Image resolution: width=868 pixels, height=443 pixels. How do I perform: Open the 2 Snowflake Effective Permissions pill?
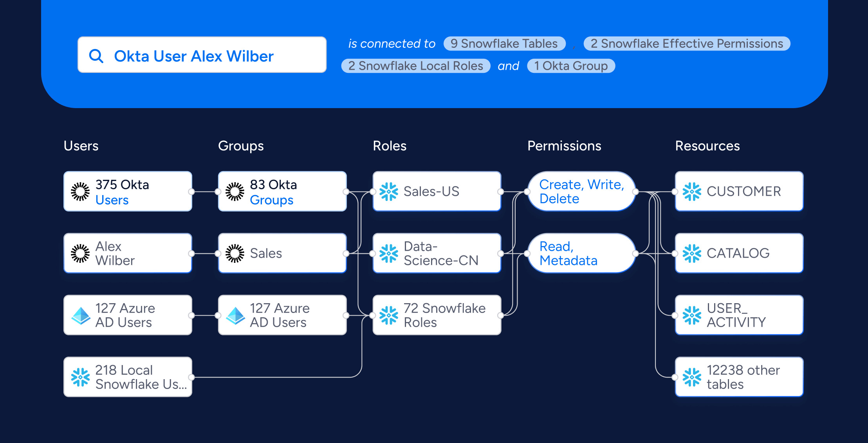point(687,43)
